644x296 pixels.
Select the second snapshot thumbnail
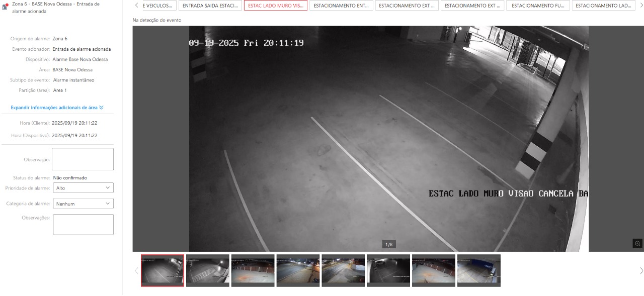[x=208, y=270]
